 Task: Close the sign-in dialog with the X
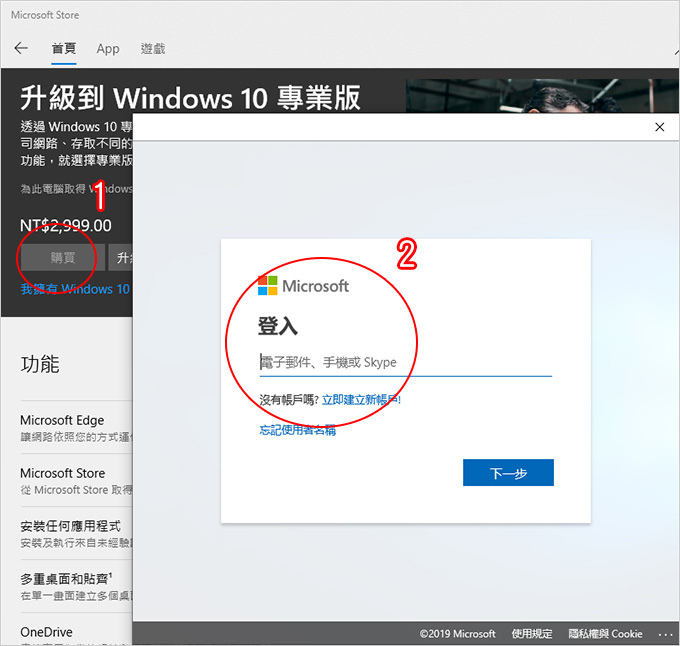pyautogui.click(x=660, y=127)
